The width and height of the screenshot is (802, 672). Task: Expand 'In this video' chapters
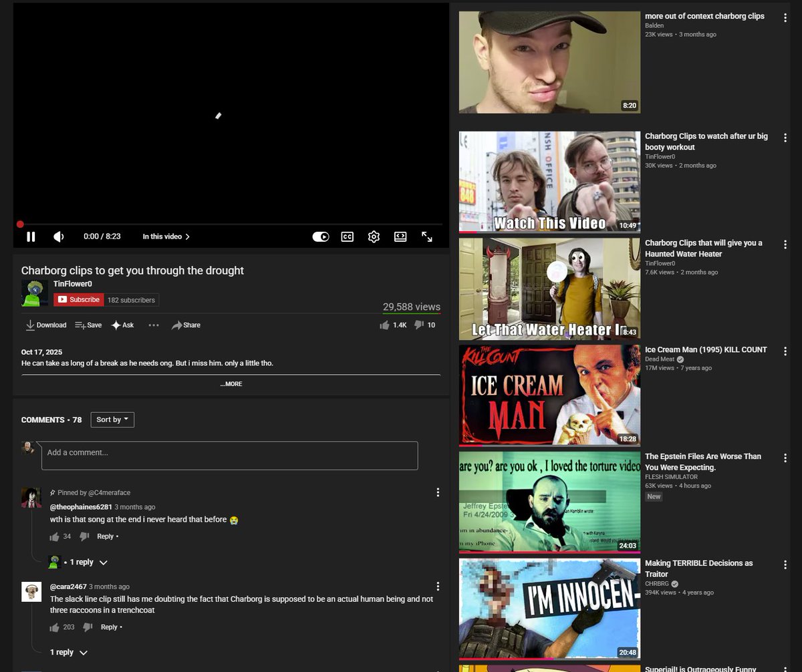(166, 236)
